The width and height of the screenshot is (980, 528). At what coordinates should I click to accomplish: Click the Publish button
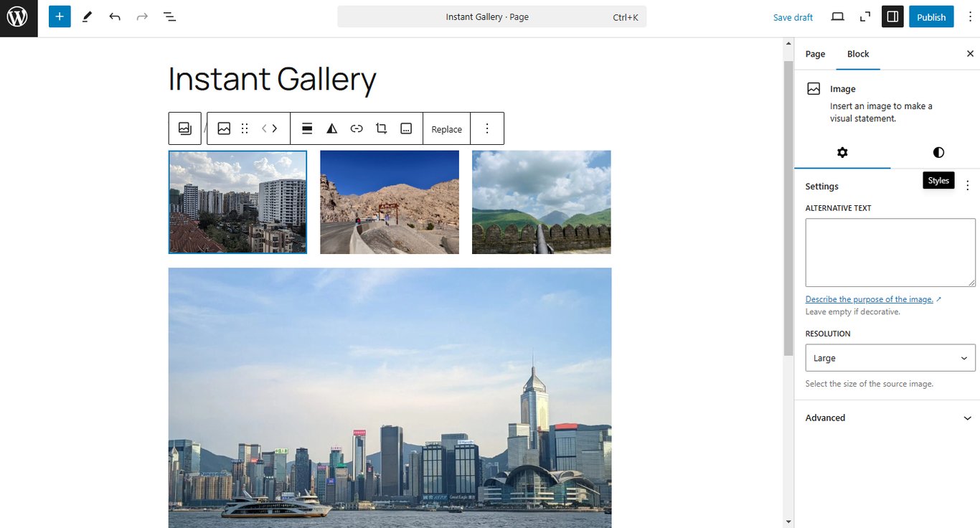click(931, 16)
